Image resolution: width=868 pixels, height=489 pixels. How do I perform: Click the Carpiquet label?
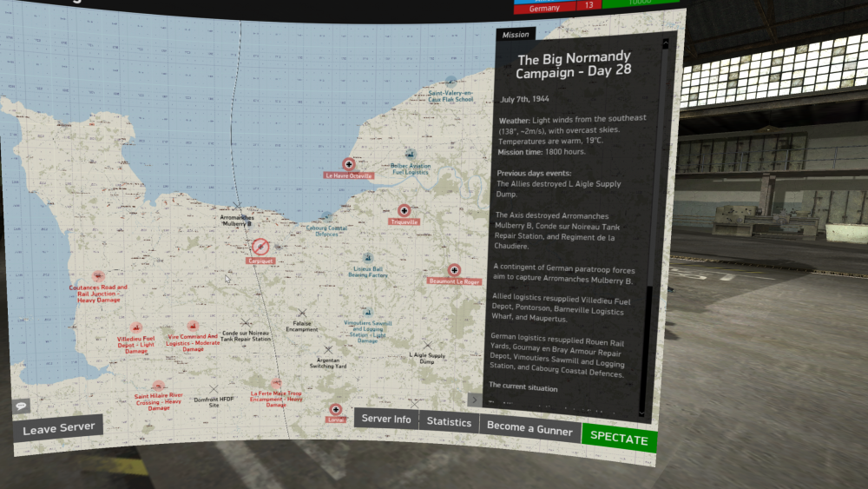tap(260, 261)
